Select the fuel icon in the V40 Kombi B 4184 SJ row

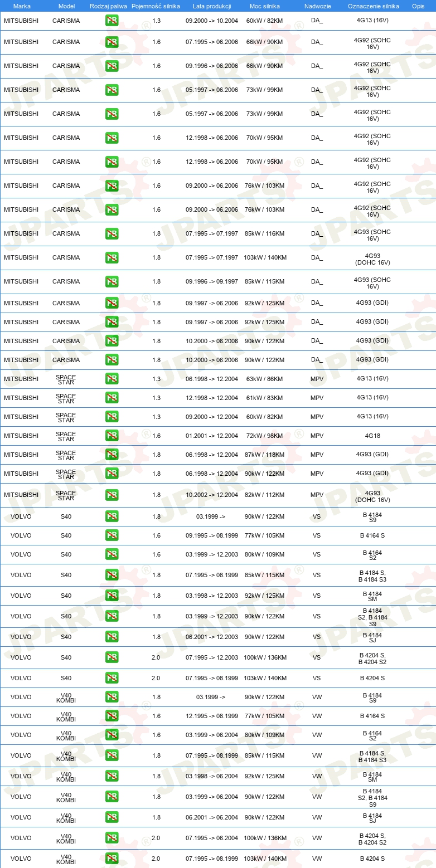click(112, 817)
